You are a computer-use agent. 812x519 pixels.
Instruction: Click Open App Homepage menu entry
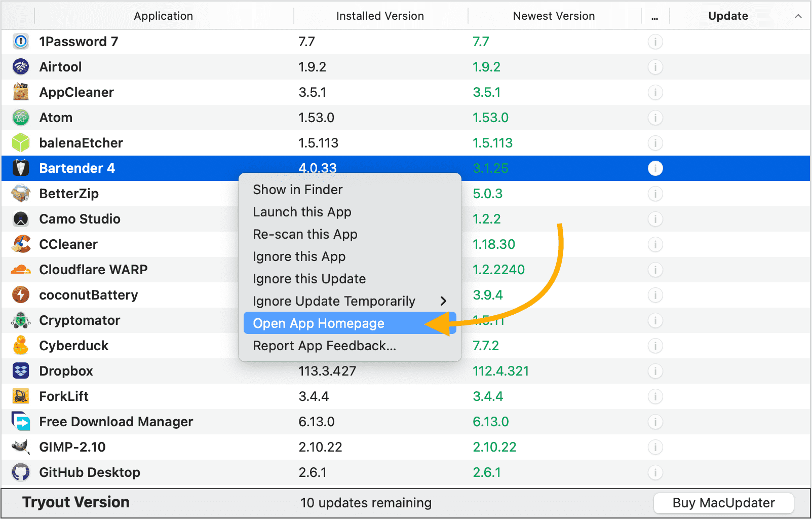350,323
